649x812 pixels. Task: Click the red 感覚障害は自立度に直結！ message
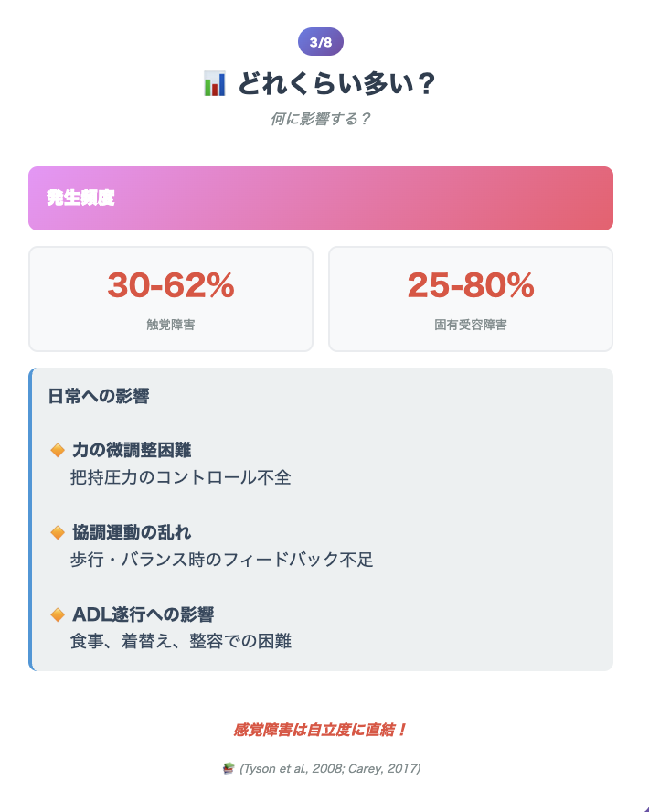(320, 730)
